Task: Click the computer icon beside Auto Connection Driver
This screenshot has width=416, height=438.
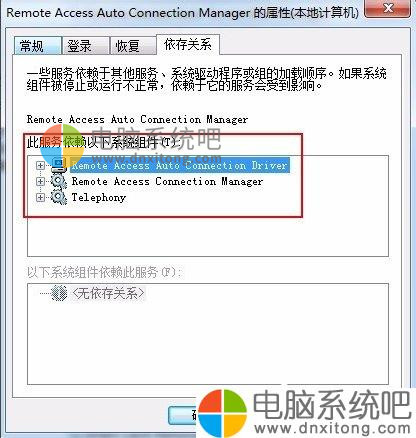Action: point(59,165)
